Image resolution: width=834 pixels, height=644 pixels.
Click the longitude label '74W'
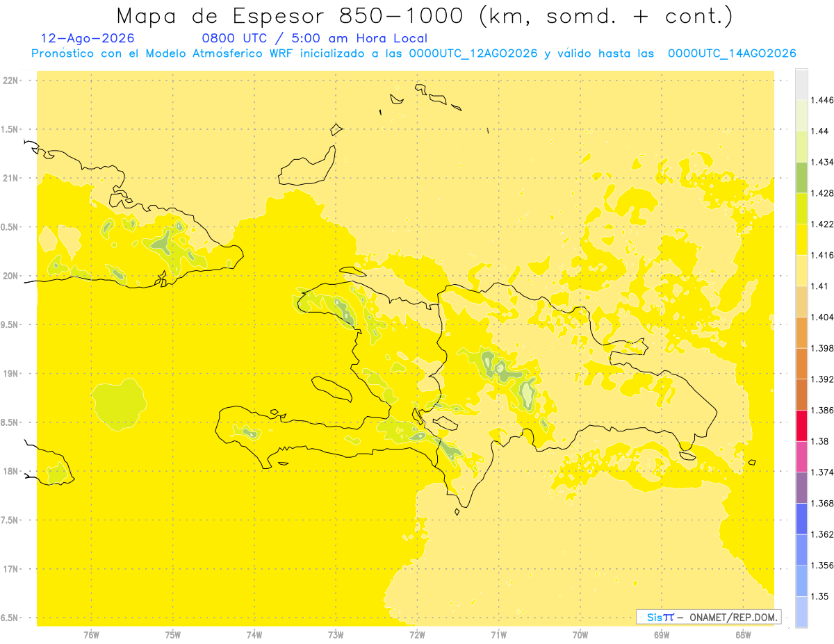tap(254, 635)
